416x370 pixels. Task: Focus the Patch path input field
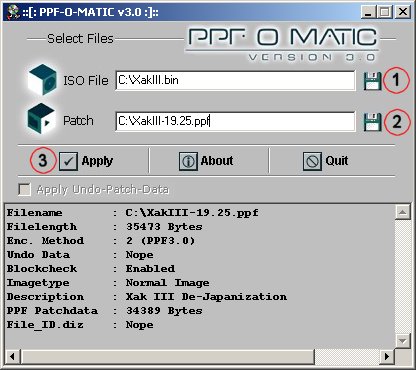(x=235, y=121)
